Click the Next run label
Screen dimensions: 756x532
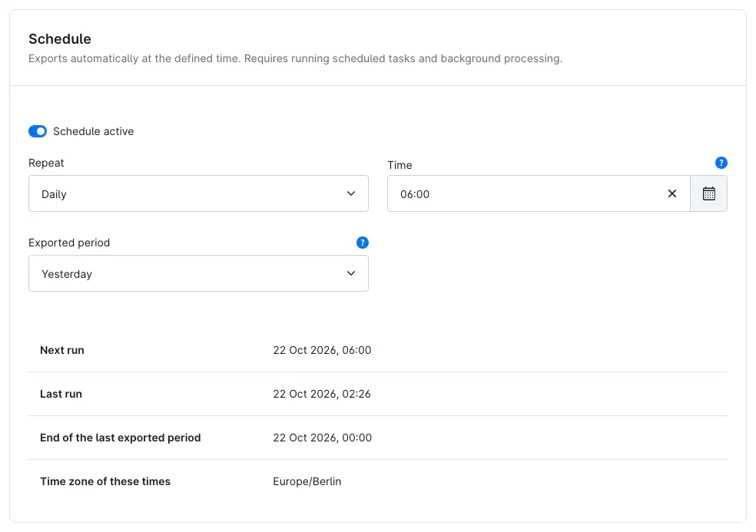pos(62,350)
